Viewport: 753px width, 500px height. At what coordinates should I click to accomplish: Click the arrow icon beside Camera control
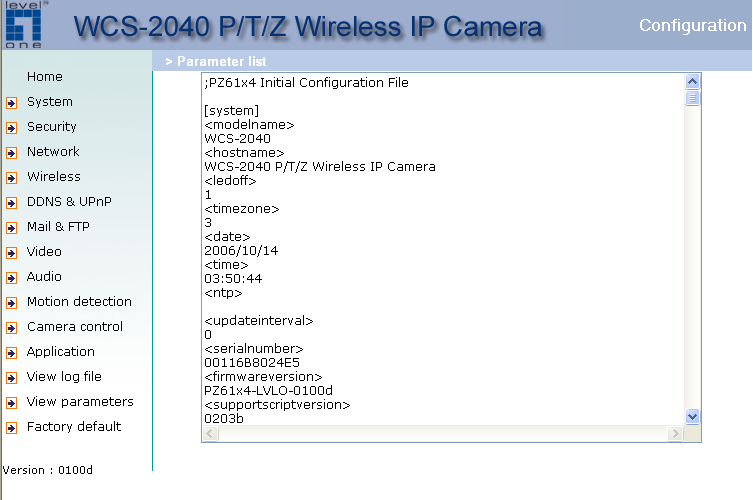tap(12, 328)
